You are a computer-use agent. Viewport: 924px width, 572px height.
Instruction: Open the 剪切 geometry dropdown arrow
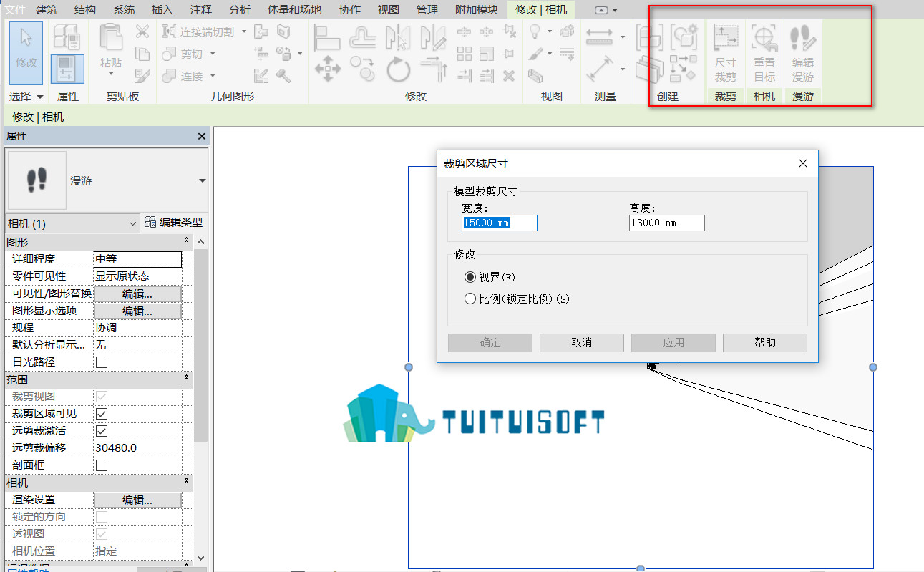pyautogui.click(x=213, y=54)
